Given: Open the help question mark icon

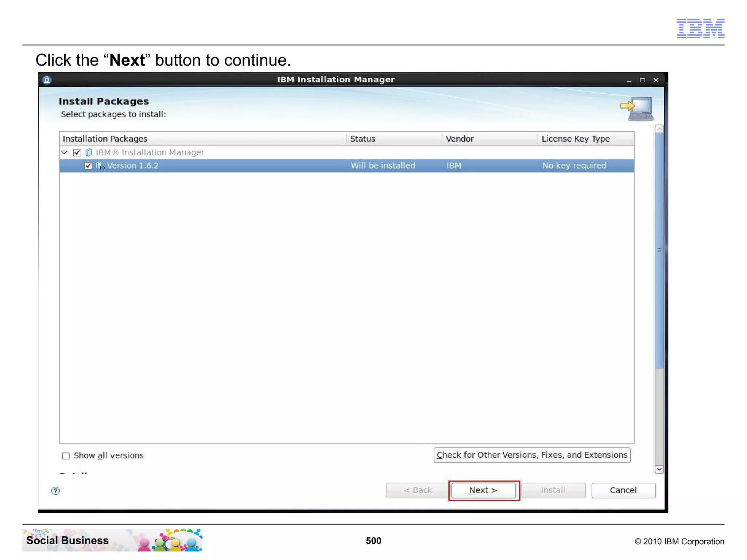Looking at the screenshot, I should 55,491.
